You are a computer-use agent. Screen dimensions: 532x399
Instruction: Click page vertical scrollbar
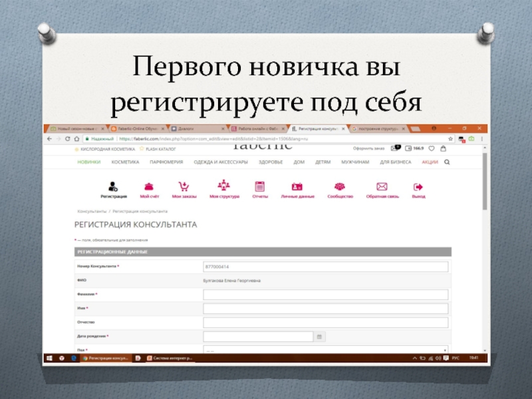point(485,182)
